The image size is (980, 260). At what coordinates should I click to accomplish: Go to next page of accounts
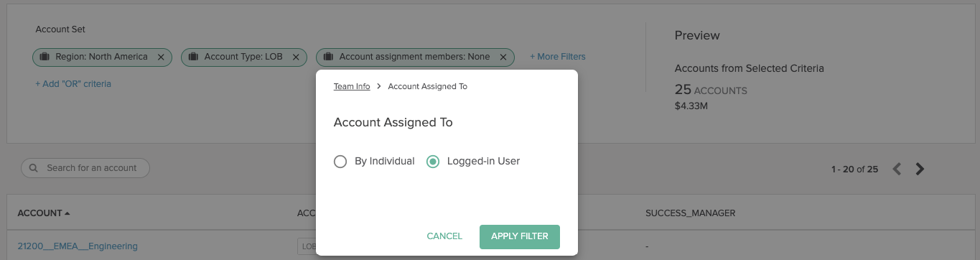(920, 170)
